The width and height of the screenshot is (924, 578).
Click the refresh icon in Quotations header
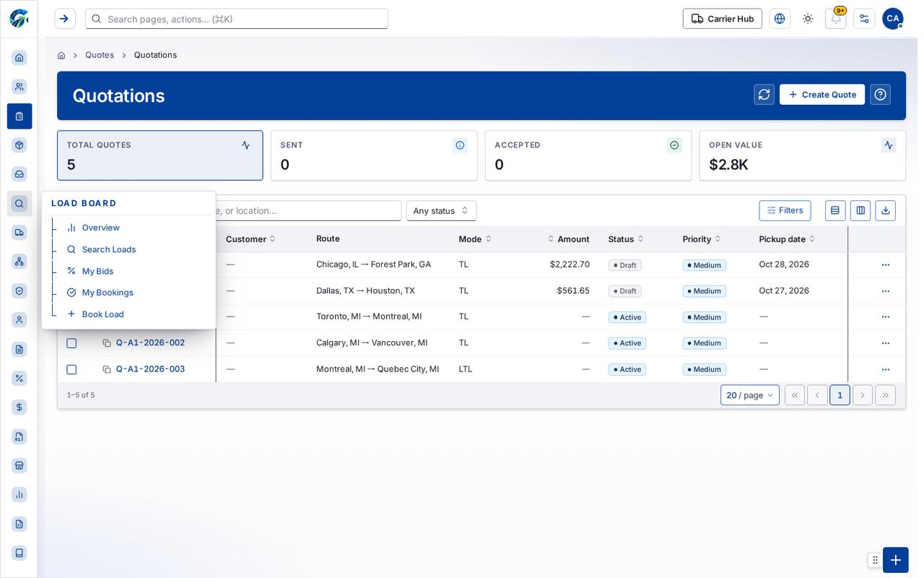(x=764, y=95)
